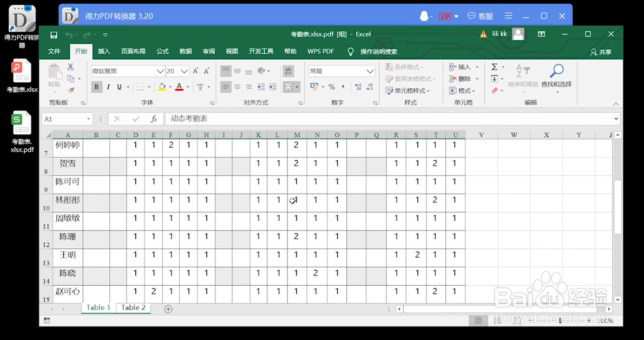Increase font size with larger A icon
Screen dimensions: 644x340
196,71
